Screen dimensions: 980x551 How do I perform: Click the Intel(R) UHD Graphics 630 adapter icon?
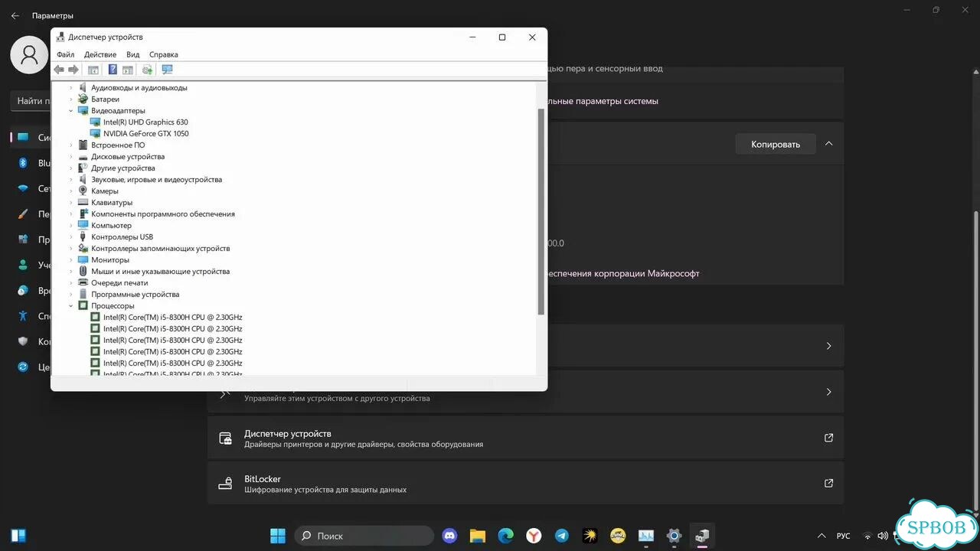(95, 122)
